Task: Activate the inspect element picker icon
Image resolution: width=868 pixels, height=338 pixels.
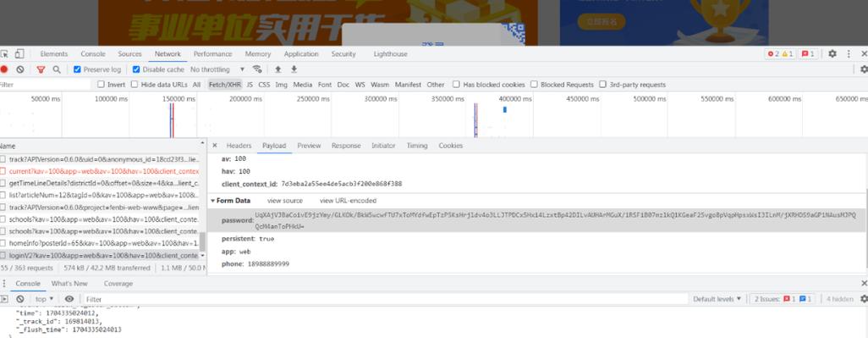Action: click(4, 53)
